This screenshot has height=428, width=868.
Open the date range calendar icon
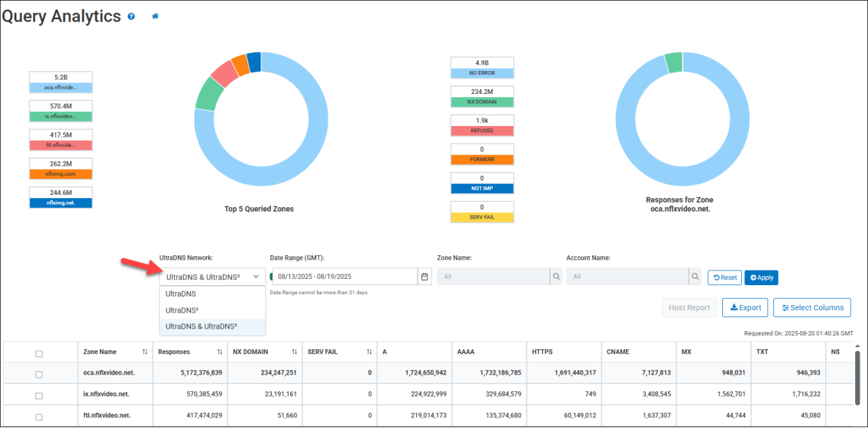424,277
